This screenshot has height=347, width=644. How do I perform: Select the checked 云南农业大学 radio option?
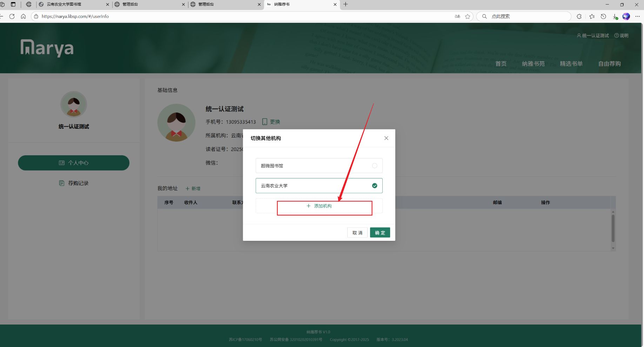coord(375,186)
